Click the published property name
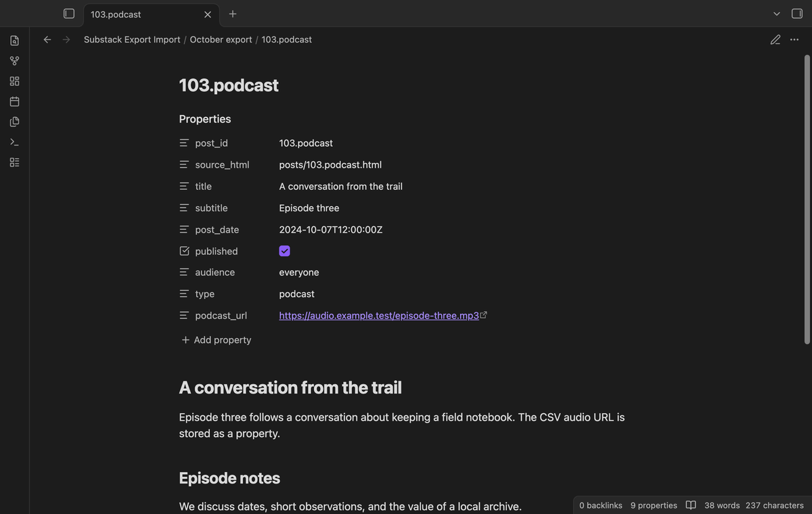 coord(217,251)
